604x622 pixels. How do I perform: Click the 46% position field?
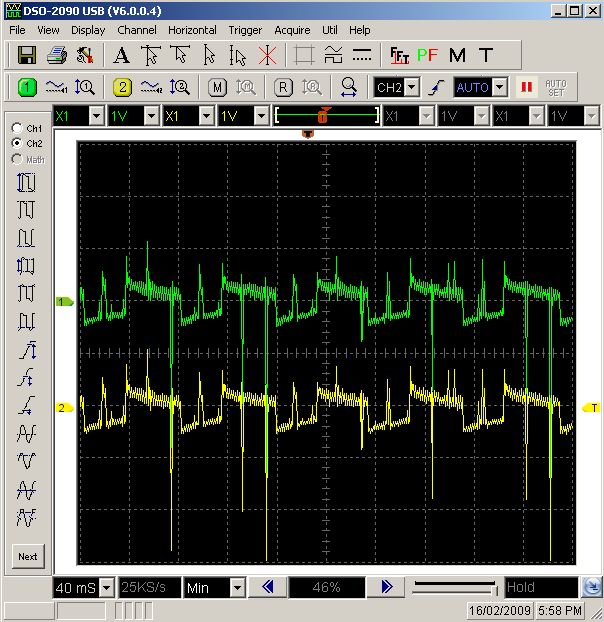tap(327, 587)
